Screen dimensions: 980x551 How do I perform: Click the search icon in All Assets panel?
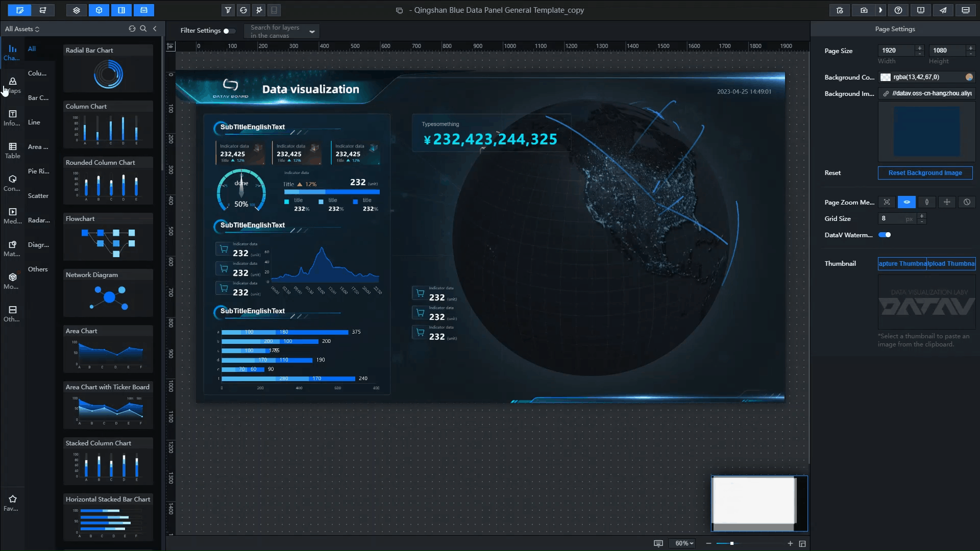click(143, 29)
